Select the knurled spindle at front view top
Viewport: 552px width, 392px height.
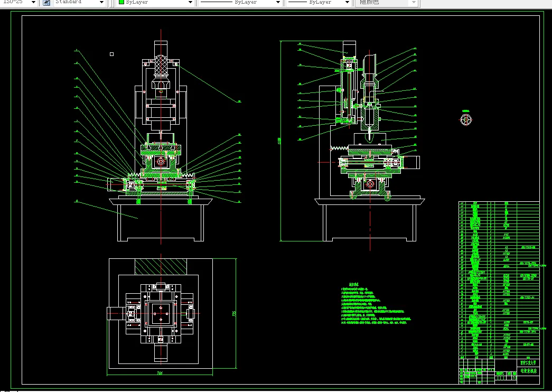161,65
